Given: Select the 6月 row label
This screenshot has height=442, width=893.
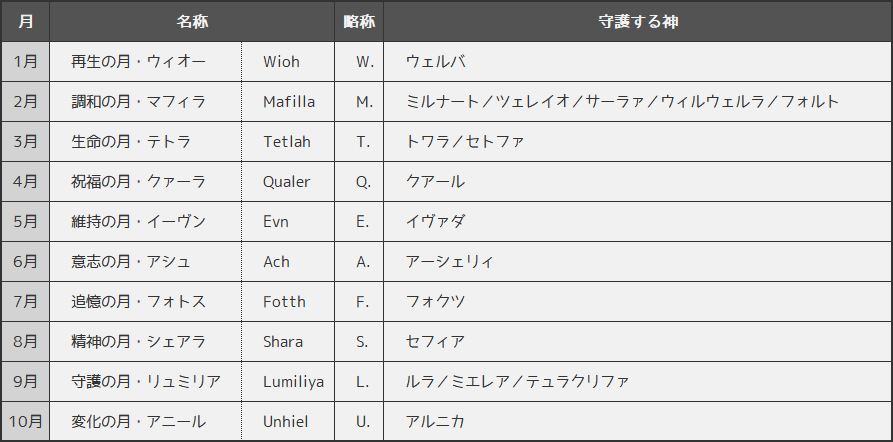Looking at the screenshot, I should tap(26, 262).
